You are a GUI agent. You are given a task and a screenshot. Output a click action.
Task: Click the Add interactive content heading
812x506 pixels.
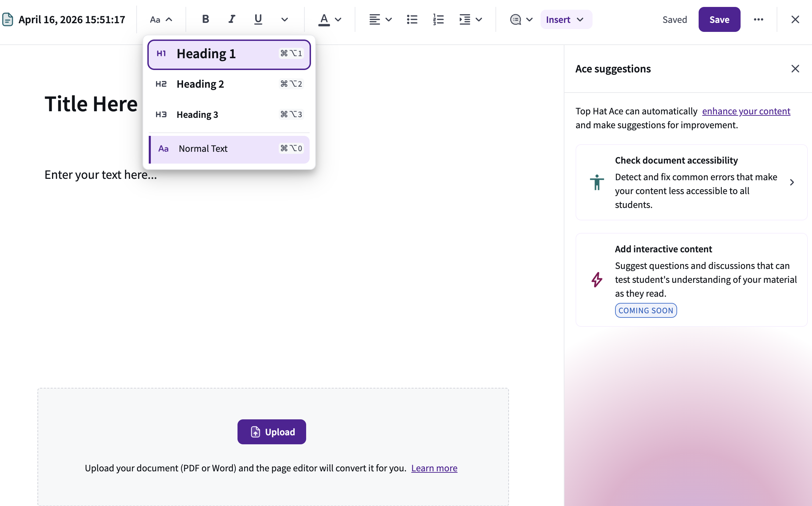(663, 249)
